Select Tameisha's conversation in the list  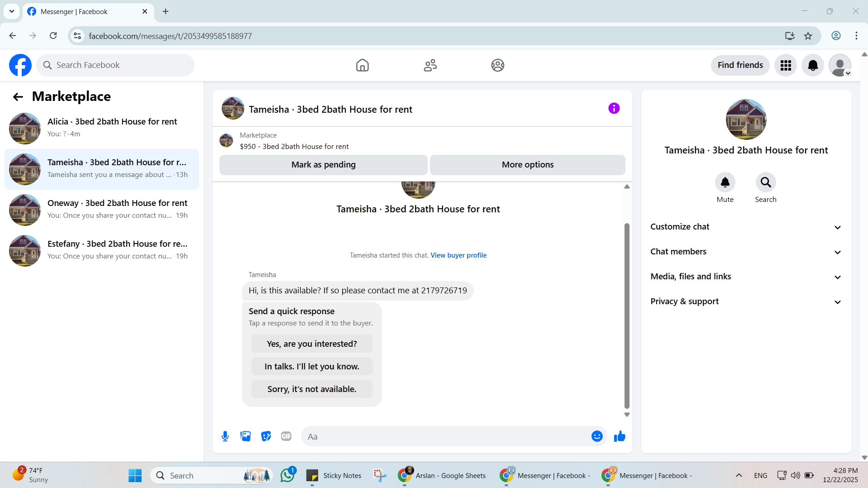(102, 169)
